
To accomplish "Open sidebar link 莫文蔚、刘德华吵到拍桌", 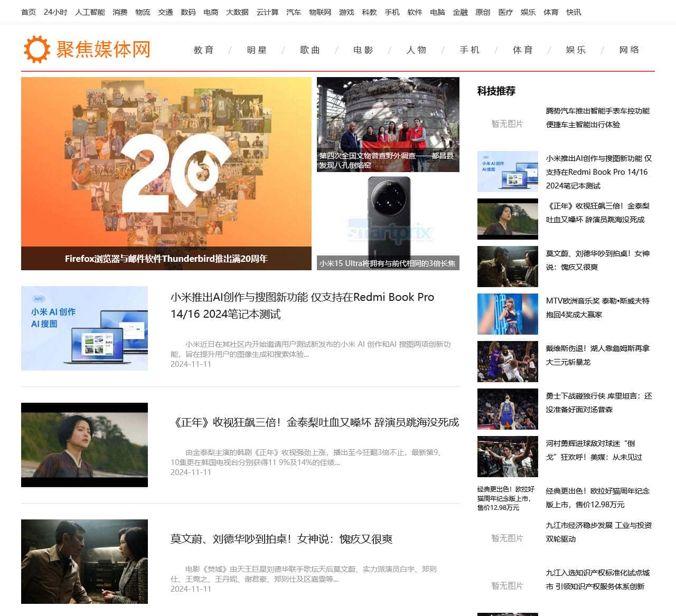I will [x=598, y=260].
